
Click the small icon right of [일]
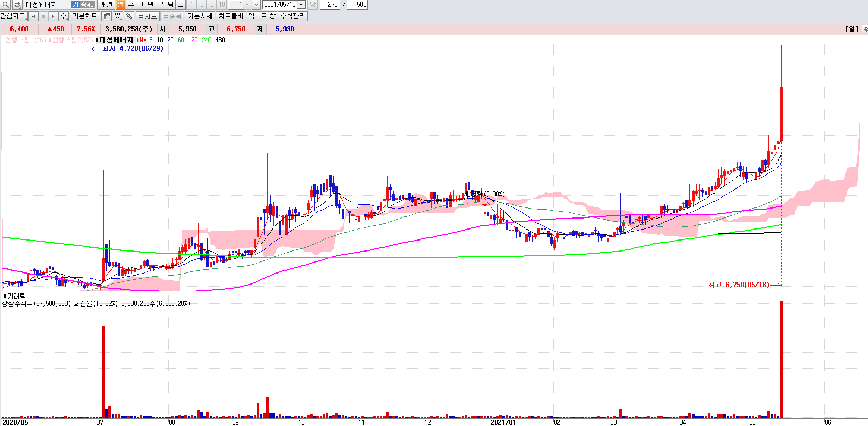(865, 29)
